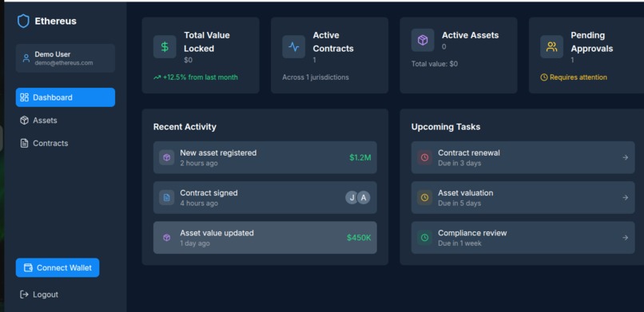Click the activity pulse icon on Active Contracts
This screenshot has width=644, height=312.
click(x=294, y=47)
